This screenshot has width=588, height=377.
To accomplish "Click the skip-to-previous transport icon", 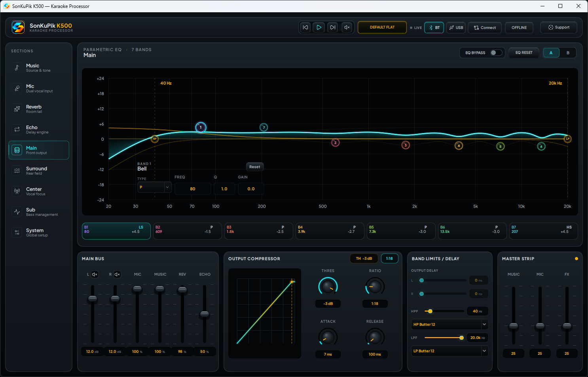I will click(x=305, y=27).
